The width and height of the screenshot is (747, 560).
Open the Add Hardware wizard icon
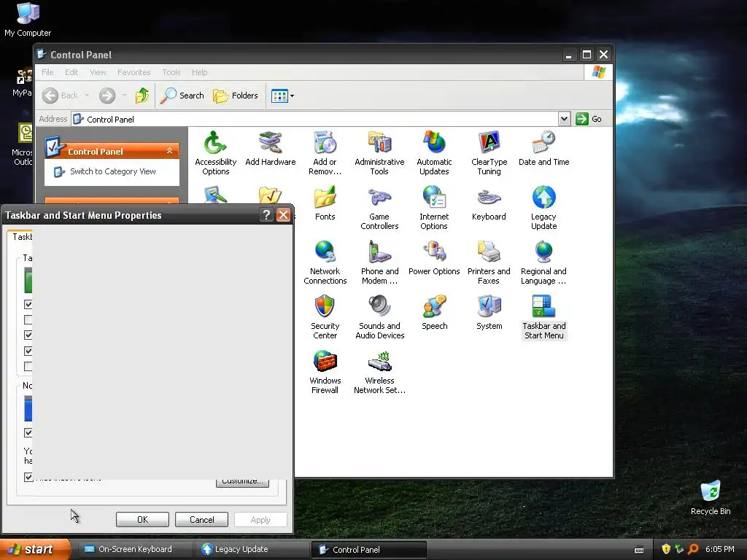pos(270,149)
